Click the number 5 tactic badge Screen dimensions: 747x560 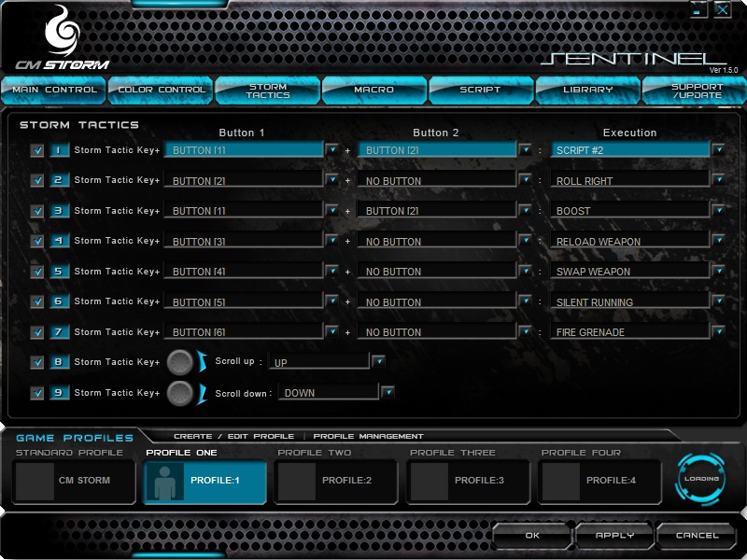point(59,271)
